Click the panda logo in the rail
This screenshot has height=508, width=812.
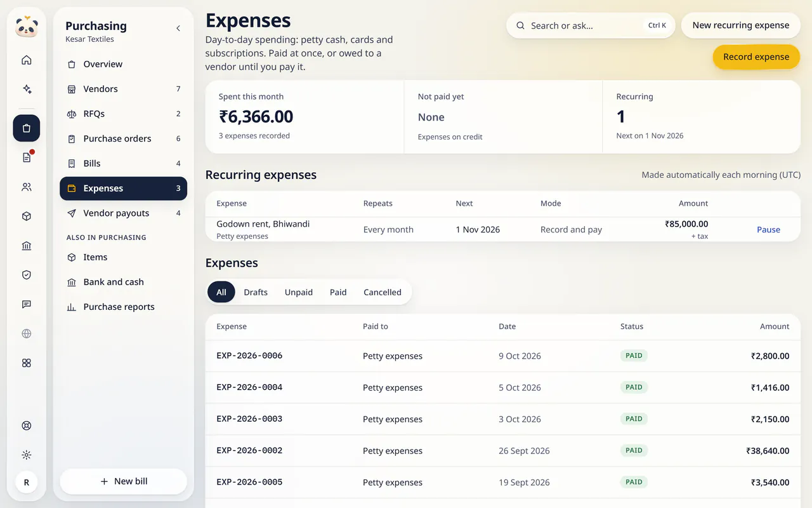27,27
